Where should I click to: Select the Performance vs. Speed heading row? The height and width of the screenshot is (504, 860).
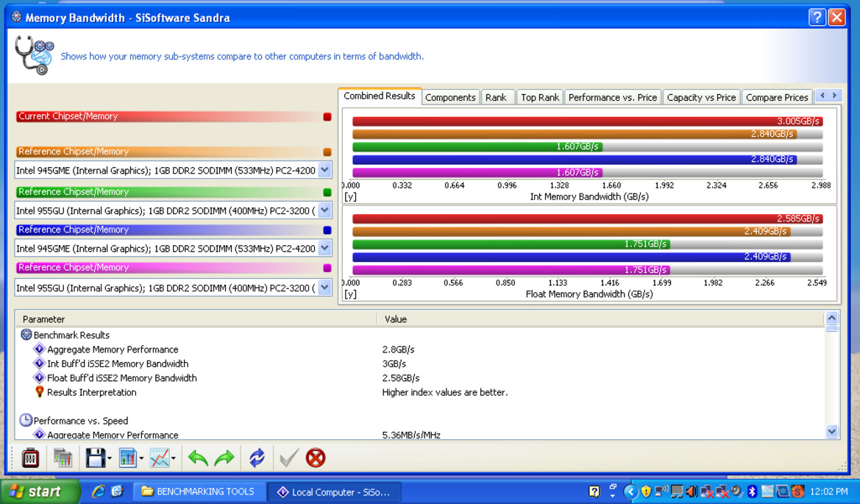point(421,421)
